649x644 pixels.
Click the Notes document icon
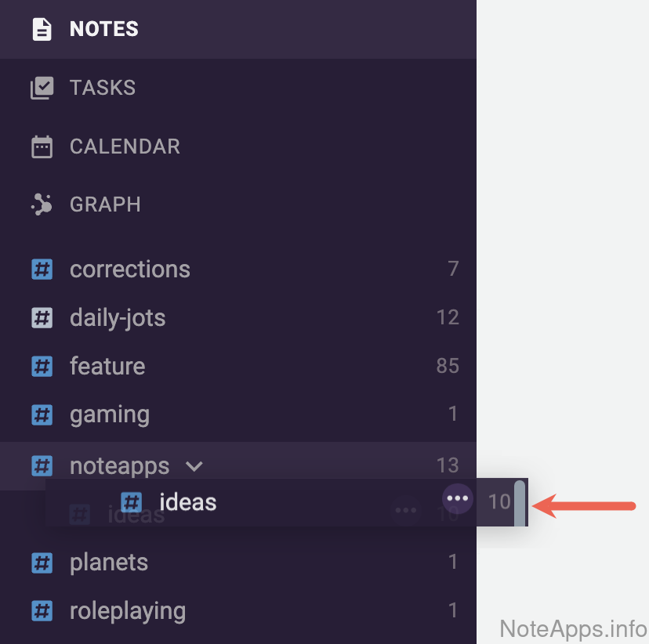pyautogui.click(x=42, y=29)
